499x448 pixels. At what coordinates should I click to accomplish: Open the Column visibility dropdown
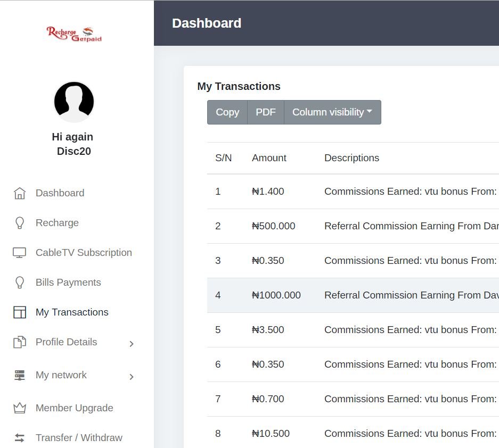[332, 112]
